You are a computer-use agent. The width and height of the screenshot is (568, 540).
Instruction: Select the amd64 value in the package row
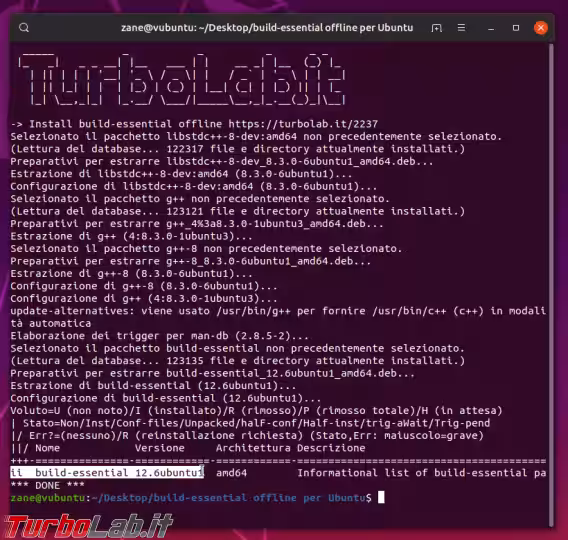pyautogui.click(x=231, y=473)
